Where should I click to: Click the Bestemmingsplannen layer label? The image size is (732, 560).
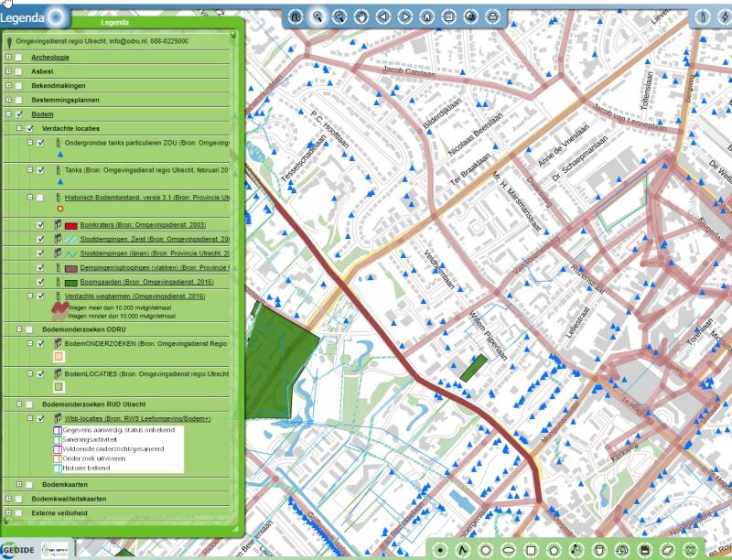pyautogui.click(x=65, y=100)
